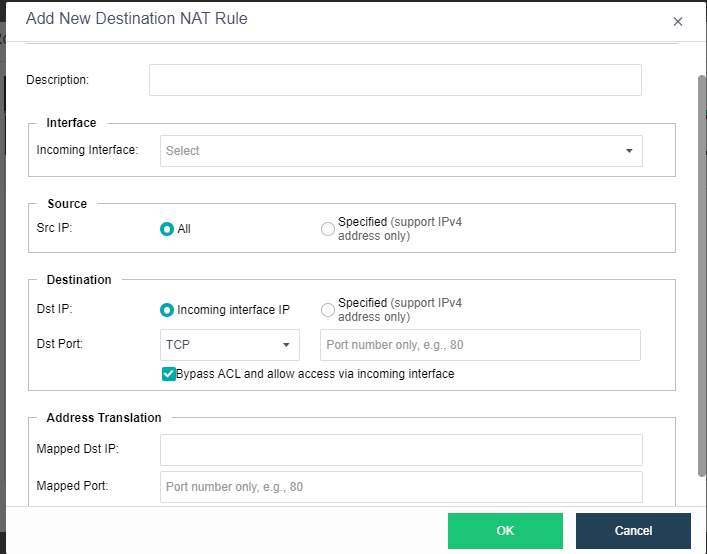Image resolution: width=707 pixels, height=554 pixels.
Task: Select Incoming interface IP for Dst IP
Action: pos(167,310)
